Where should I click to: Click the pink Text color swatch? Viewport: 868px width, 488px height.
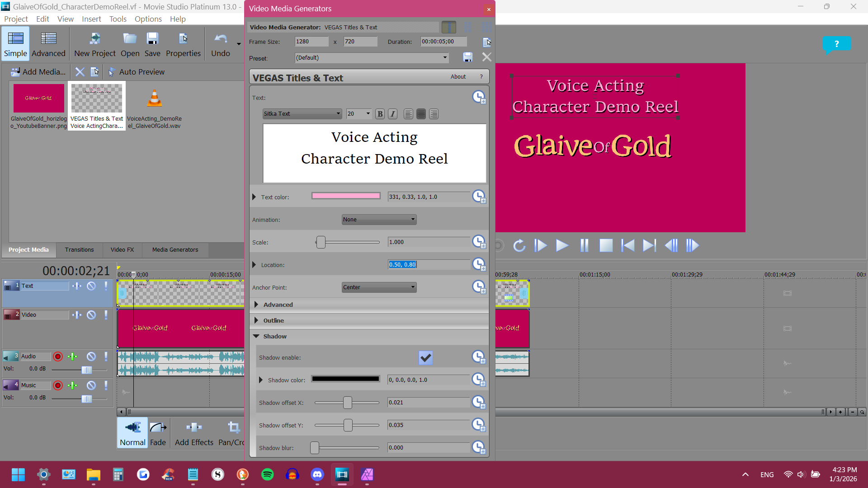click(x=345, y=196)
